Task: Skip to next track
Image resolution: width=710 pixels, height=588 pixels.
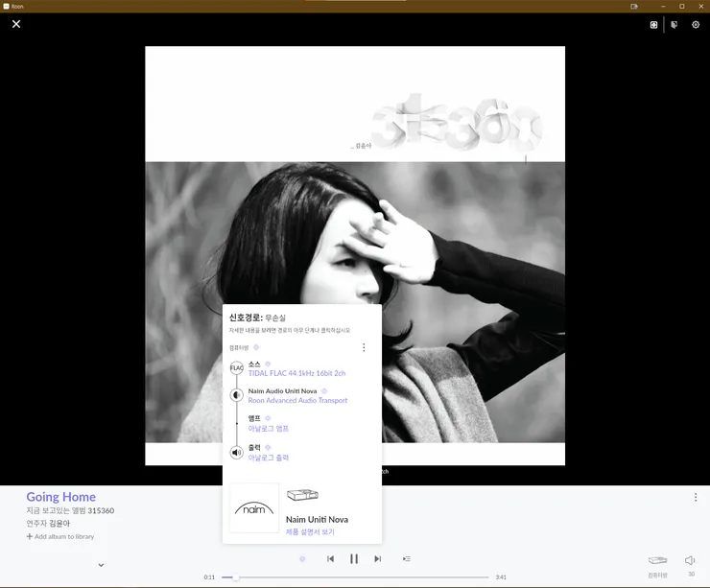Action: tap(378, 559)
